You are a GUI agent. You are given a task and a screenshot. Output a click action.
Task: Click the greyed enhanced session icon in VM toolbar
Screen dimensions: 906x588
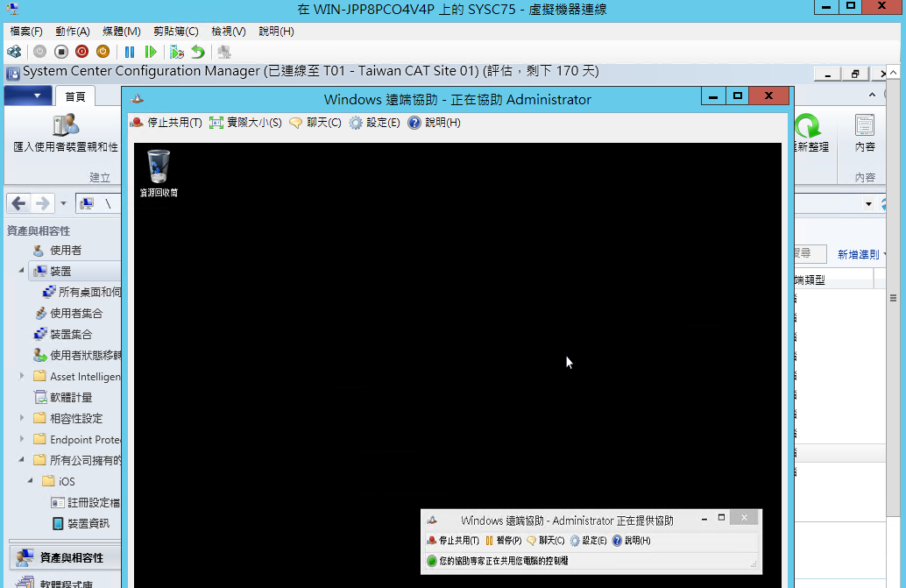coord(224,52)
